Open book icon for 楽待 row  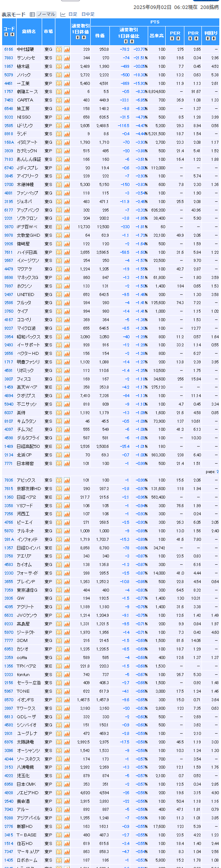pos(59,413)
